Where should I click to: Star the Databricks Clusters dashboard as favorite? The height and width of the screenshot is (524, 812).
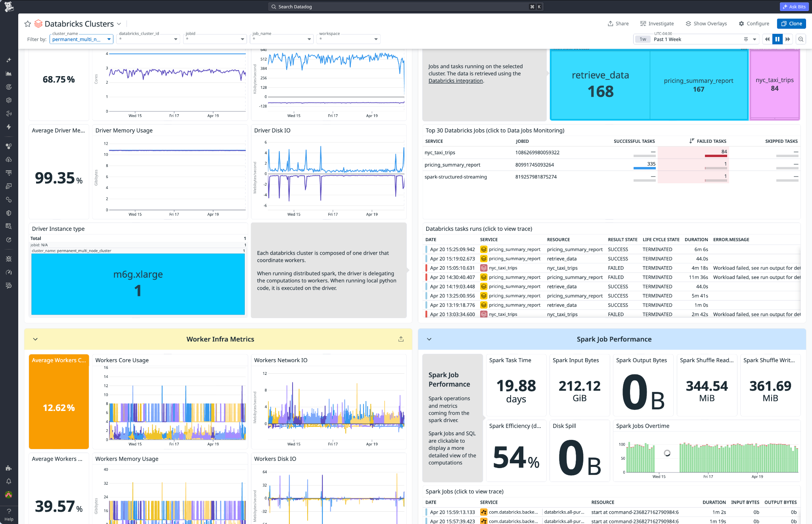(28, 24)
